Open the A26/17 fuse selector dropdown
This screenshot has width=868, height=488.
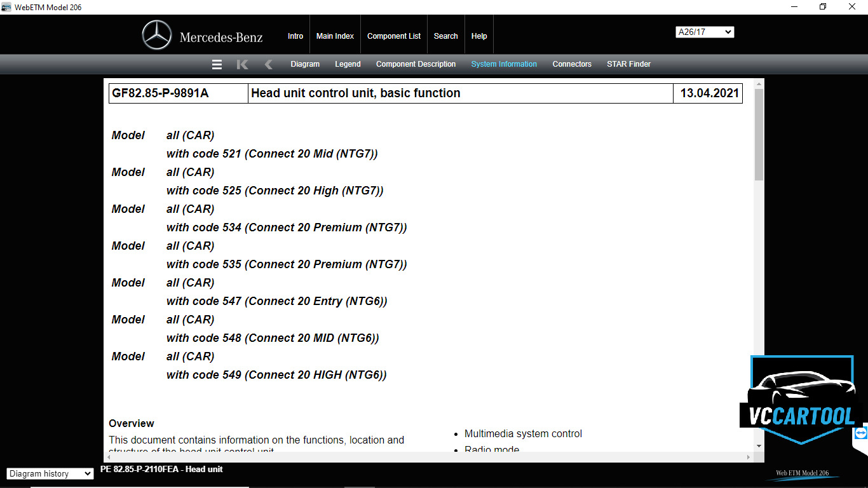pyautogui.click(x=705, y=31)
